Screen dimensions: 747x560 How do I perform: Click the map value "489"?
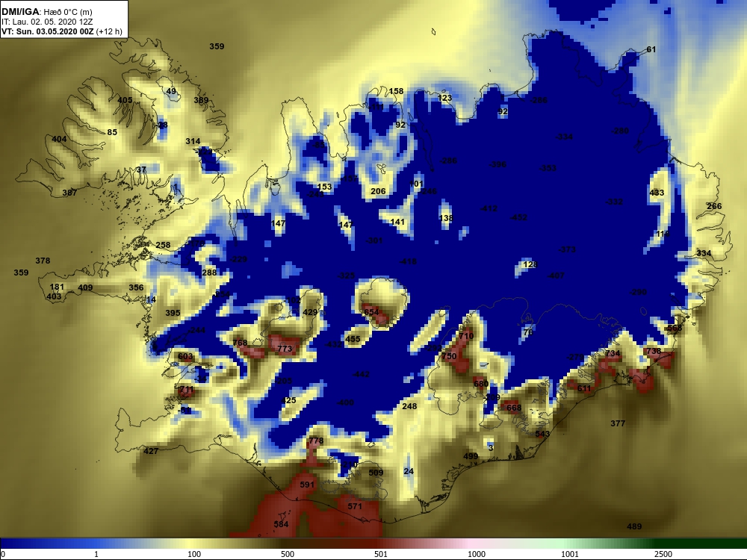pyautogui.click(x=634, y=526)
